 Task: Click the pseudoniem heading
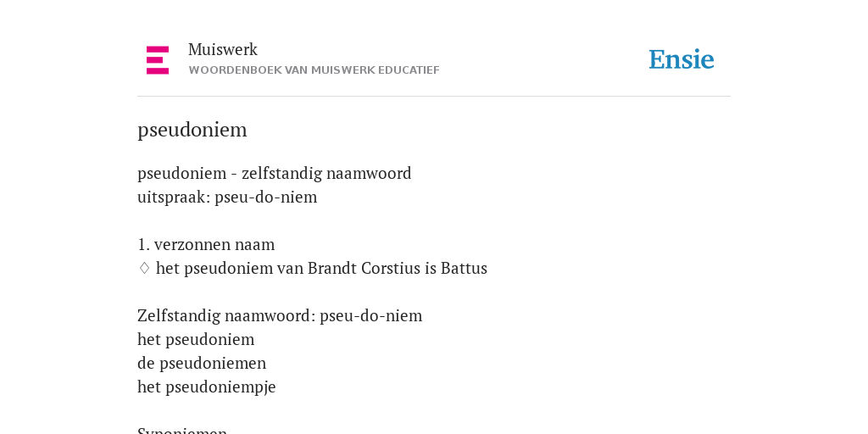[192, 130]
